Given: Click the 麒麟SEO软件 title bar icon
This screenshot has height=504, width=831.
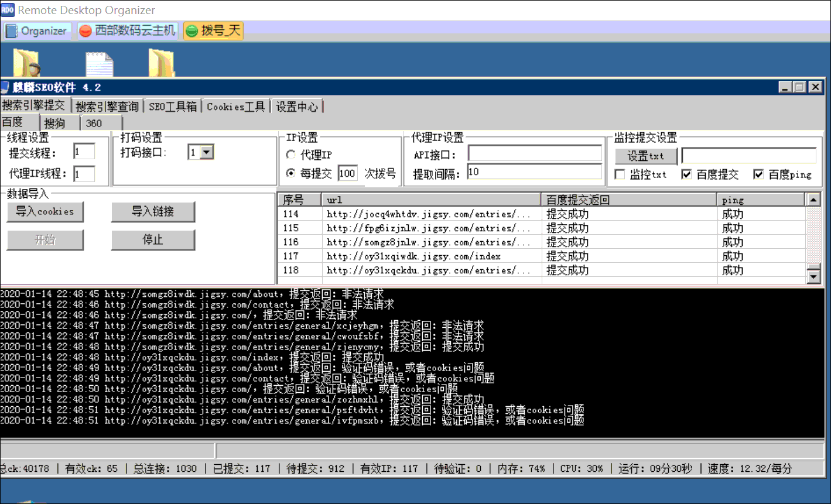Looking at the screenshot, I should point(5,87).
